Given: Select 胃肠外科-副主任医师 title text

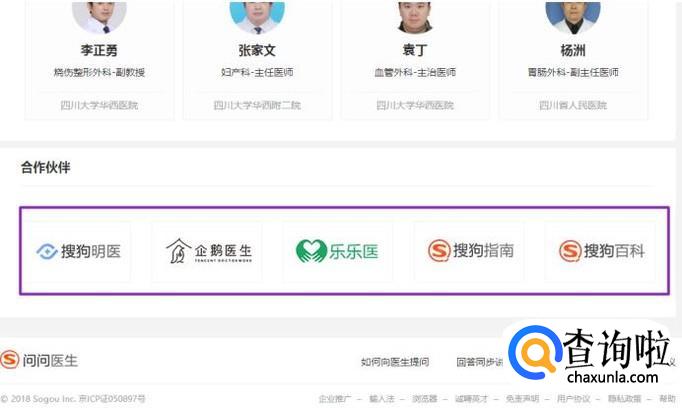Looking at the screenshot, I should 573,72.
